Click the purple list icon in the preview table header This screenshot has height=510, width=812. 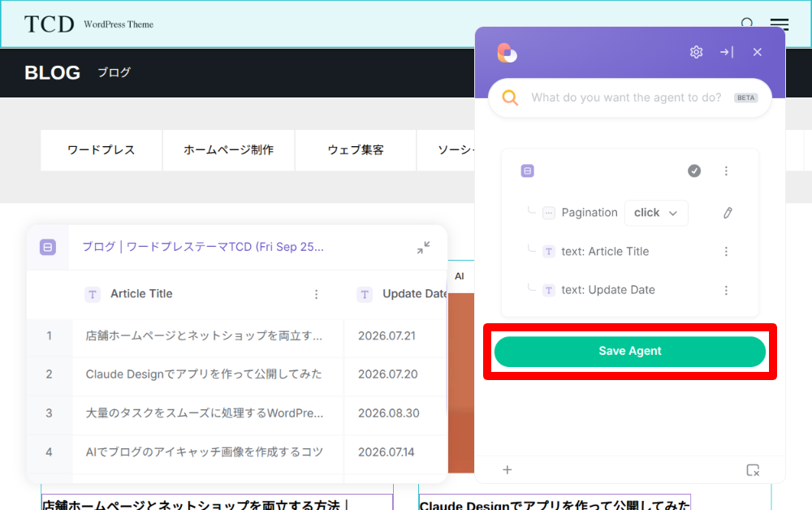tap(48, 248)
